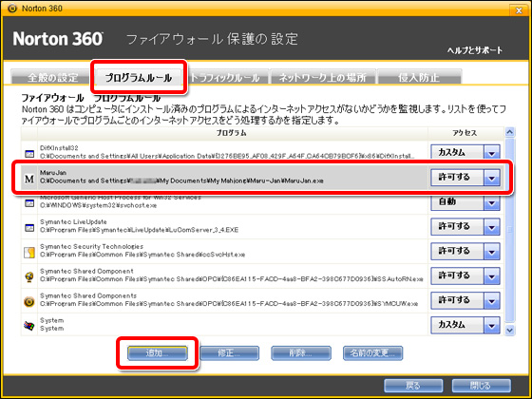This screenshot has width=532, height=399.
Task: Click the アクセス column header
Action: [x=465, y=133]
